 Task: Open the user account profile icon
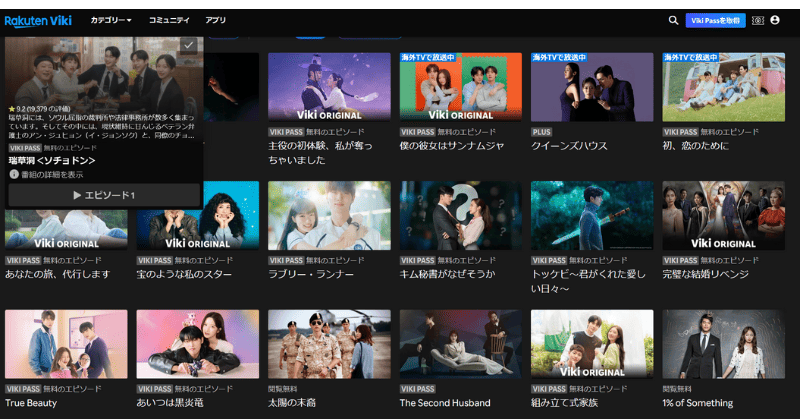pyautogui.click(x=775, y=20)
